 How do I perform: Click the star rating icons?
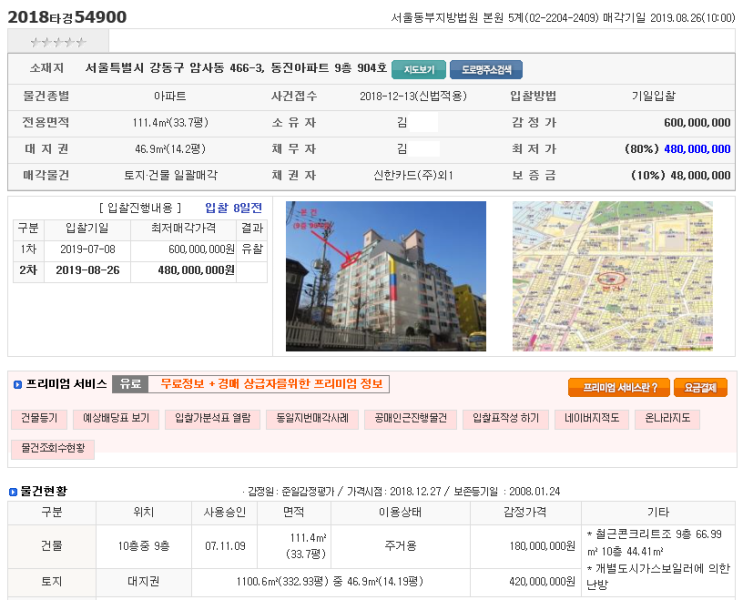58,43
